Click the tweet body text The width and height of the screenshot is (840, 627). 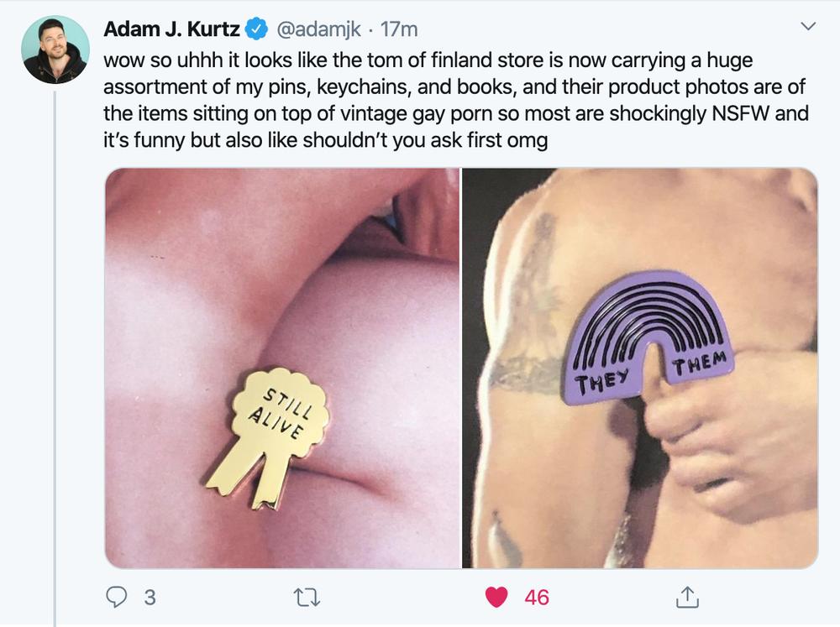pyautogui.click(x=456, y=100)
